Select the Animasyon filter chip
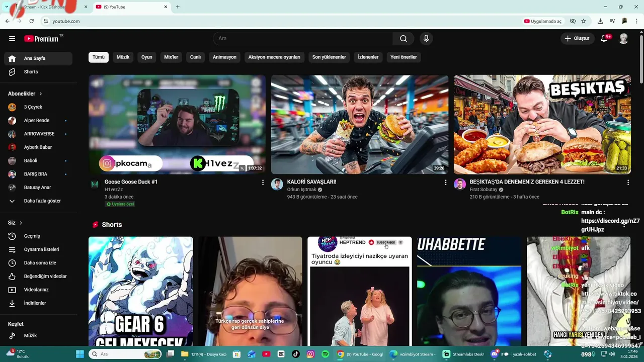The width and height of the screenshot is (644, 362). click(224, 57)
